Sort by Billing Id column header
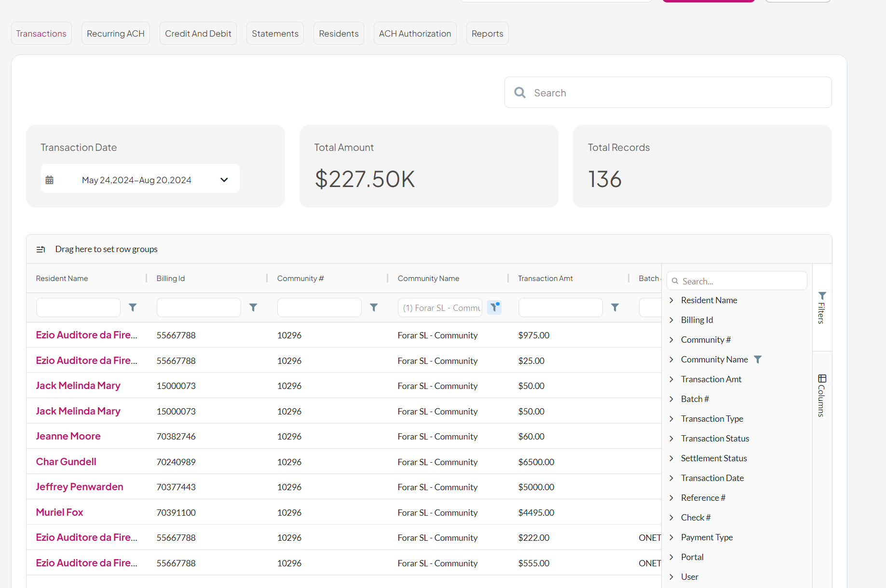Viewport: 886px width, 588px height. click(171, 279)
